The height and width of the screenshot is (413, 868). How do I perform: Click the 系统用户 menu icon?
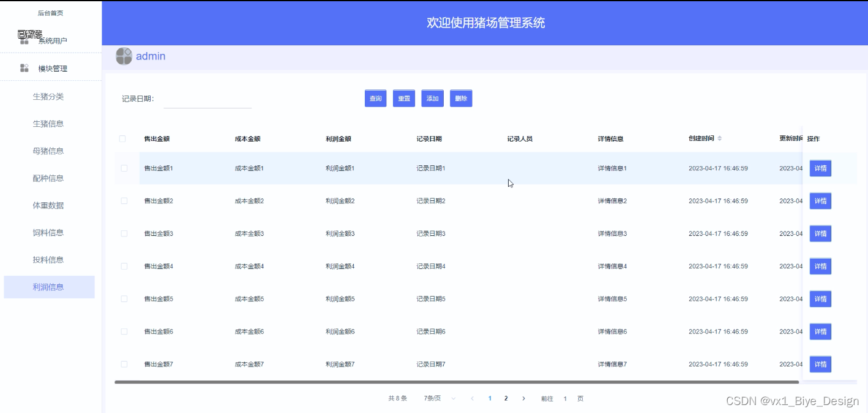point(24,40)
